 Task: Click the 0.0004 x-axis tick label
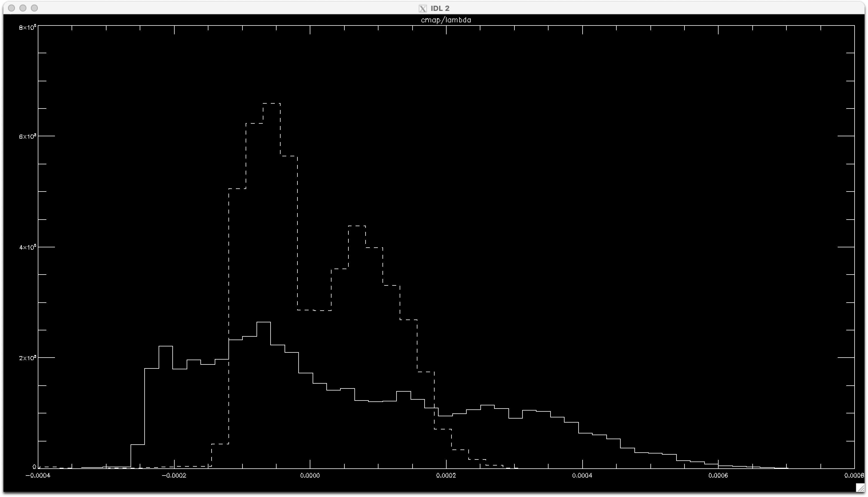click(582, 476)
